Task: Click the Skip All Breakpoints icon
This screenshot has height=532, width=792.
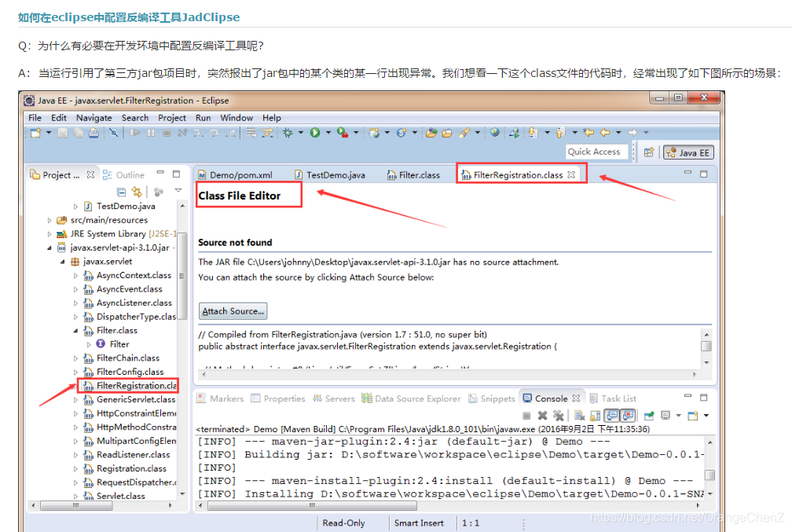Action: point(114,133)
